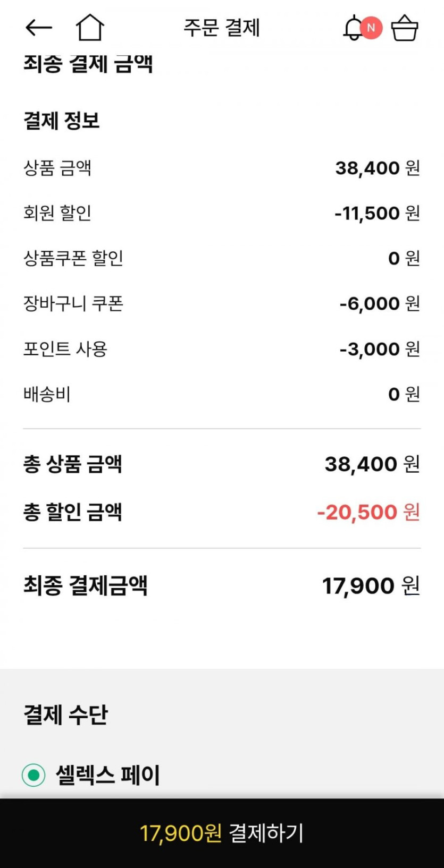Screen dimensions: 444x868
Task: Tap the red N notification badge
Action: [371, 28]
